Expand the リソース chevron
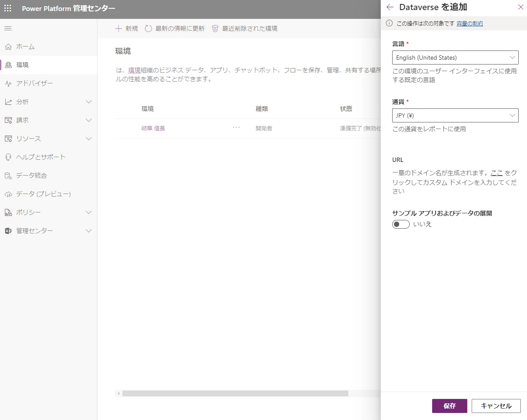The height and width of the screenshot is (420, 527). (88, 139)
